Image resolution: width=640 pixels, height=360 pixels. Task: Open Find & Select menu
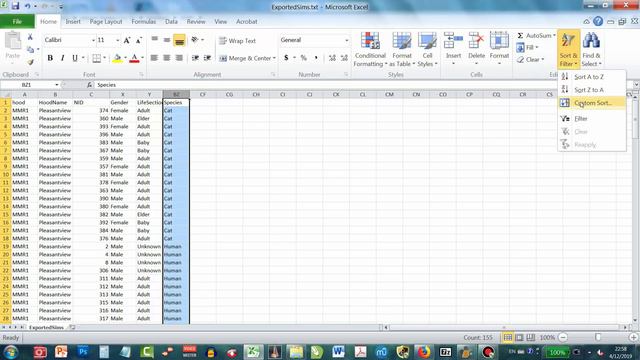pos(591,49)
